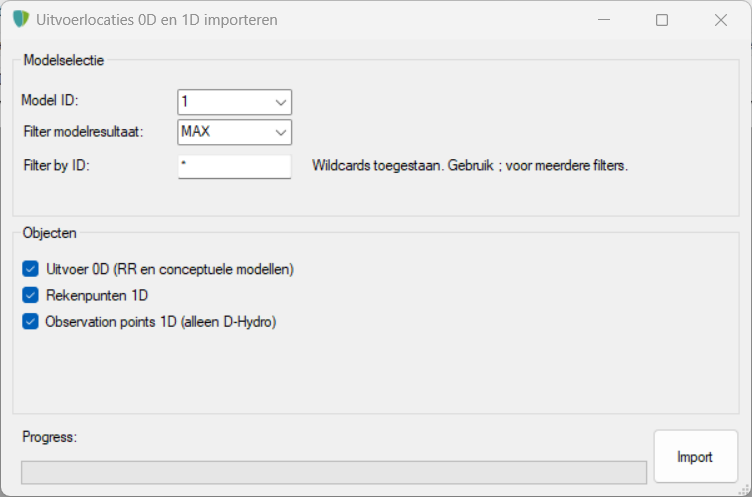This screenshot has height=497, width=752.
Task: Click the window title text
Action: tap(157, 20)
